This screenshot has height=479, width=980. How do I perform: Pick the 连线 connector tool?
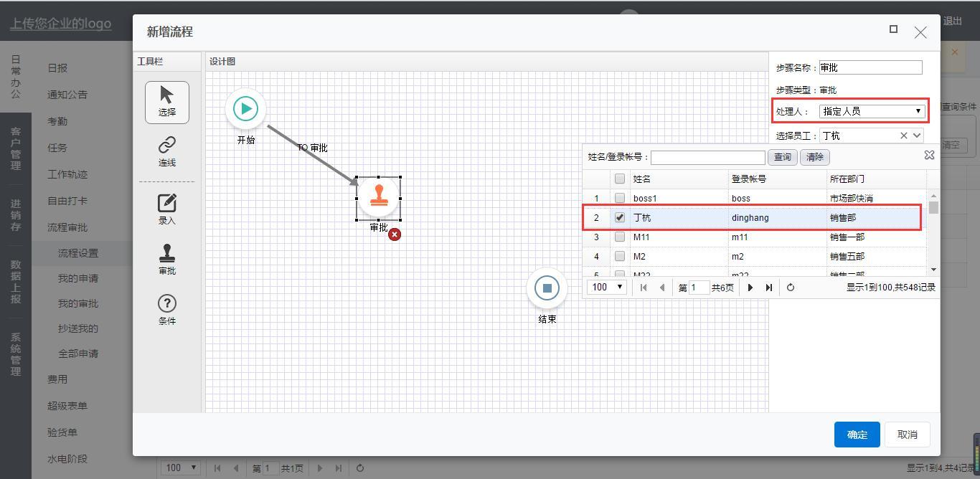[x=167, y=151]
